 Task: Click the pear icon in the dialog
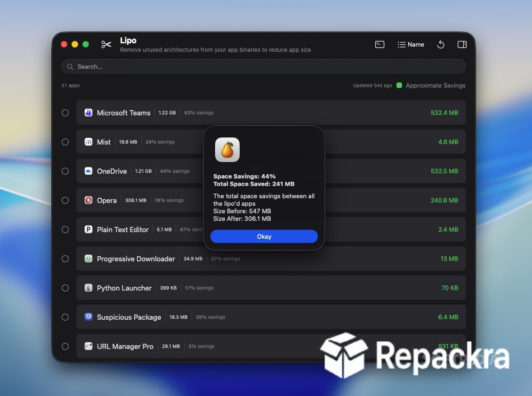point(227,150)
